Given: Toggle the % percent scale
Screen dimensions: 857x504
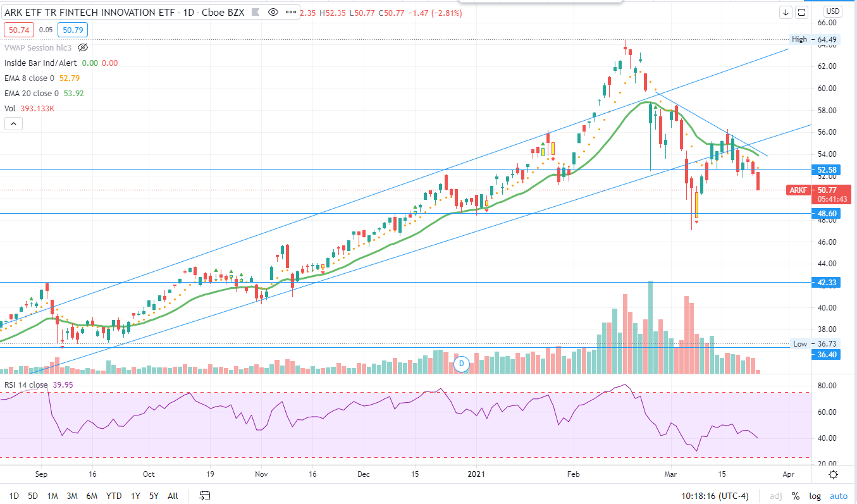Looking at the screenshot, I should point(795,496).
